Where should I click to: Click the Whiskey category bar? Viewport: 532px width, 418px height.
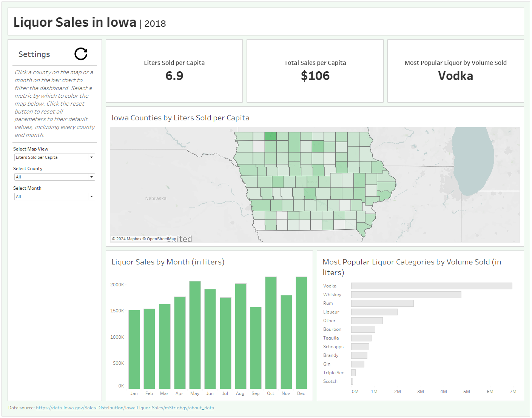(406, 295)
